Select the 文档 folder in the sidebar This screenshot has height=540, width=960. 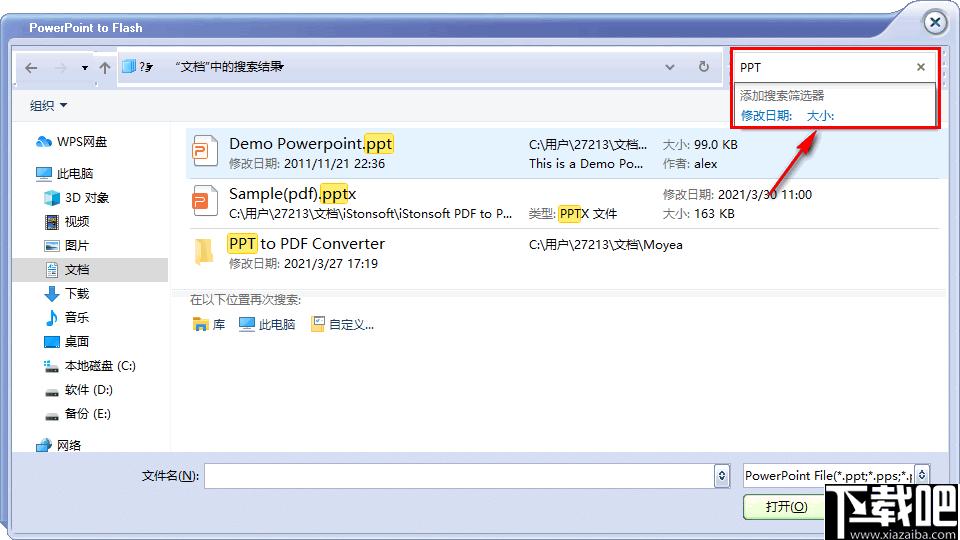(x=90, y=269)
